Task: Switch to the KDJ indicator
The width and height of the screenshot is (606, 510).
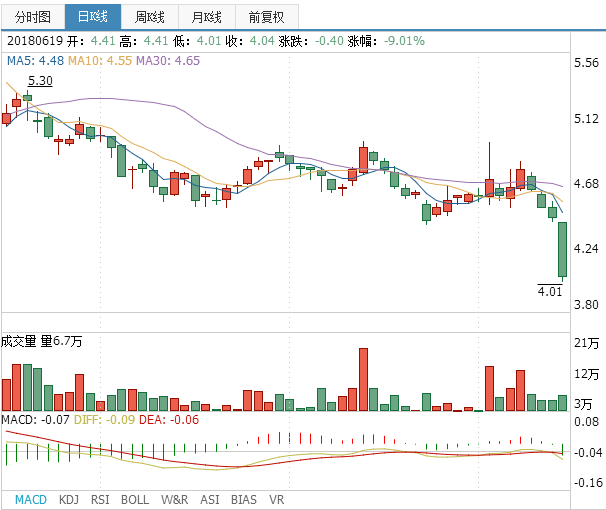Action: (69, 500)
